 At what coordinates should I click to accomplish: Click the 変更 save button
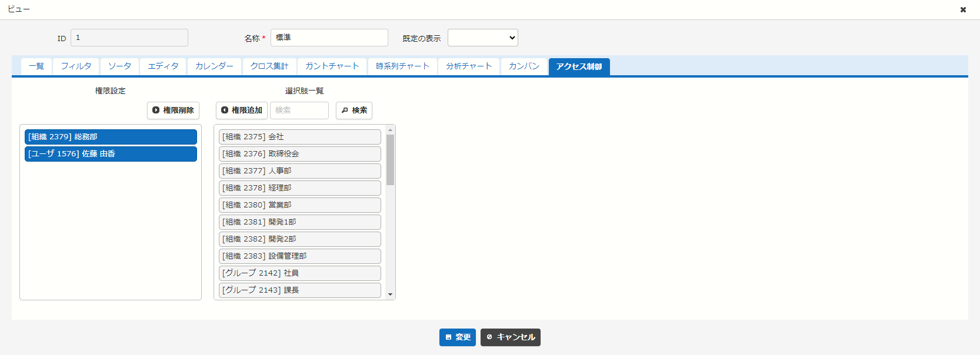(458, 337)
